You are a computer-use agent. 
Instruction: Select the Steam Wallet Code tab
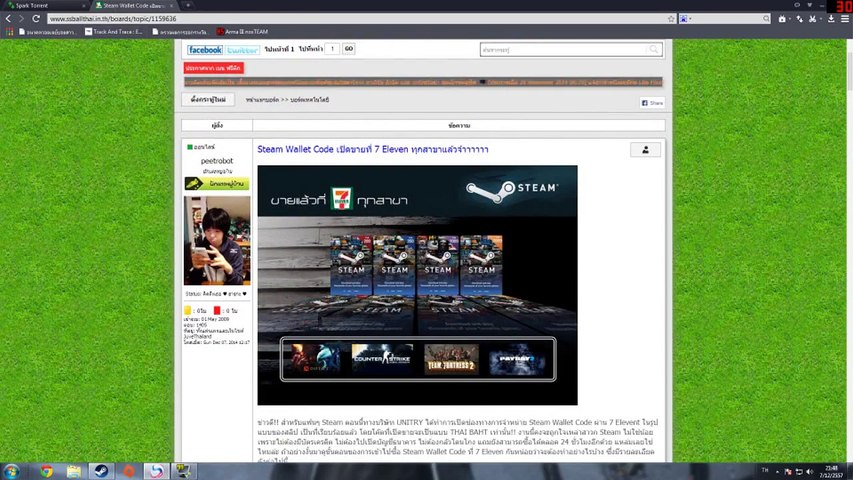click(x=133, y=5)
